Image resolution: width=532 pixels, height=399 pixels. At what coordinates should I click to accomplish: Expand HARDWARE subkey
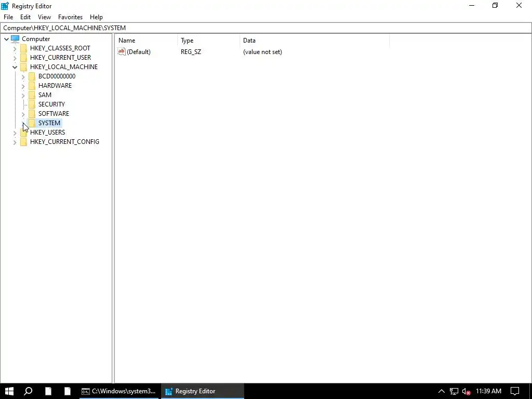[x=23, y=86]
